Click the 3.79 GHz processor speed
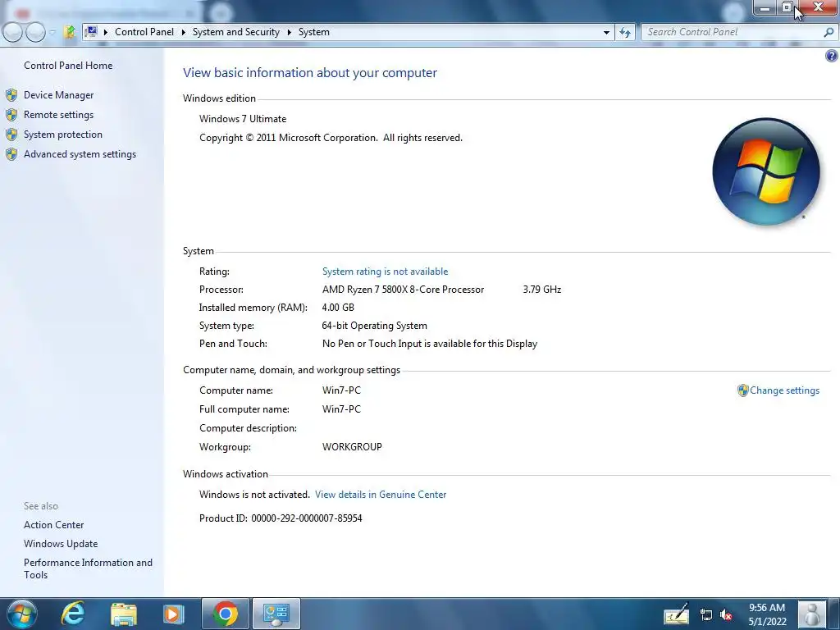The height and width of the screenshot is (630, 840). pyautogui.click(x=541, y=290)
